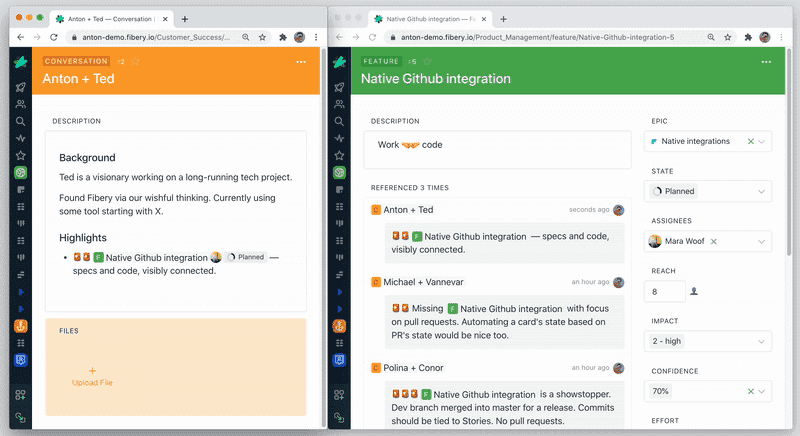Clear the 70% confidence value
This screenshot has width=800, height=436.
point(751,392)
